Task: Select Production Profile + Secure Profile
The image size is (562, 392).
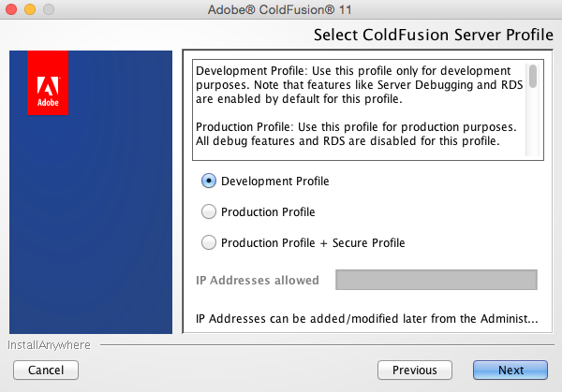Action: [x=209, y=242]
